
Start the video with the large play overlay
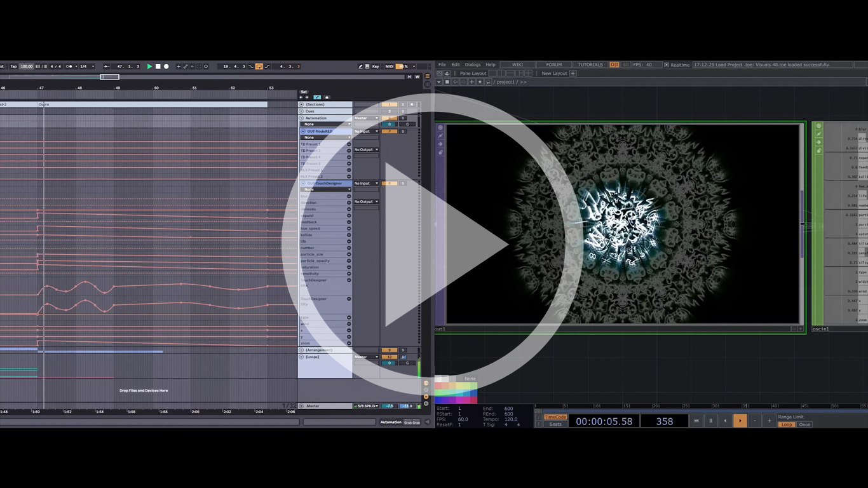pos(434,245)
